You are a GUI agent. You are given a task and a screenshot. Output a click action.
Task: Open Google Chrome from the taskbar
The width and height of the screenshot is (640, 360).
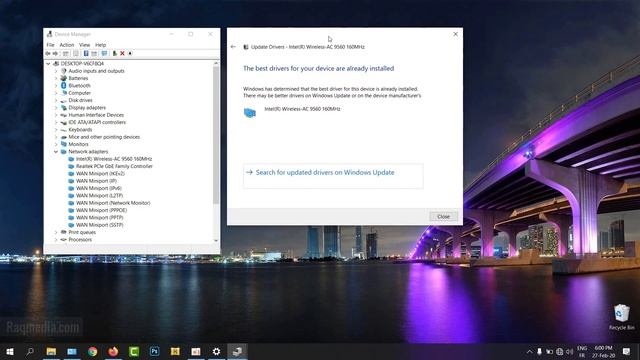pyautogui.click(x=93, y=351)
